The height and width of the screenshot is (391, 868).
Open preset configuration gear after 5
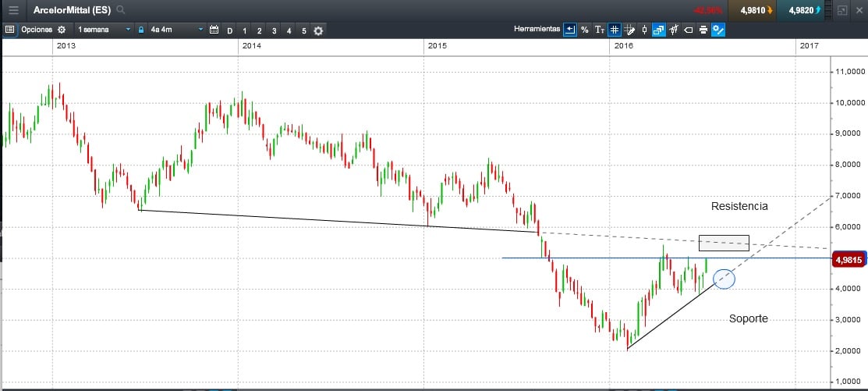pyautogui.click(x=318, y=30)
